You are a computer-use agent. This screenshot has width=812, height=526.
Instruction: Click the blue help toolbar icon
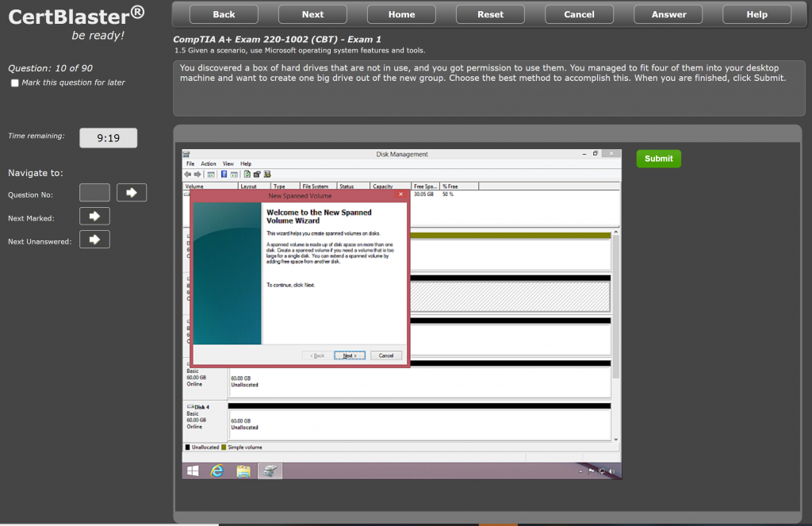click(x=224, y=175)
